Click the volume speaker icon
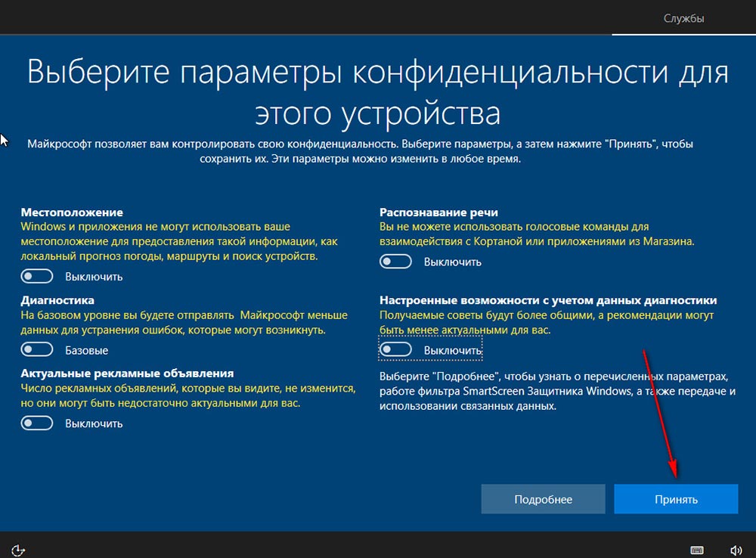This screenshot has height=558, width=756. tap(736, 550)
